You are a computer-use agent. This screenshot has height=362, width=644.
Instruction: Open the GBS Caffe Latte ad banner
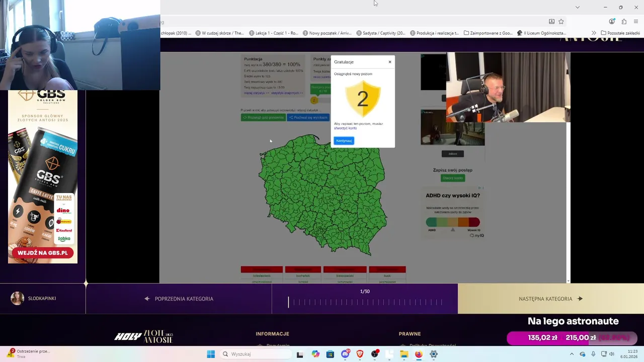43,176
